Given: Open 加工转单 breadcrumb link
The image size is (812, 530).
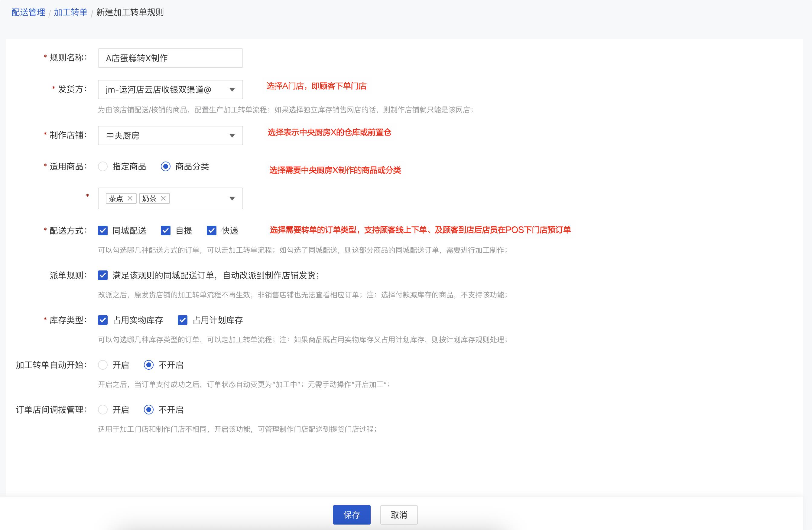Looking at the screenshot, I should click(71, 12).
